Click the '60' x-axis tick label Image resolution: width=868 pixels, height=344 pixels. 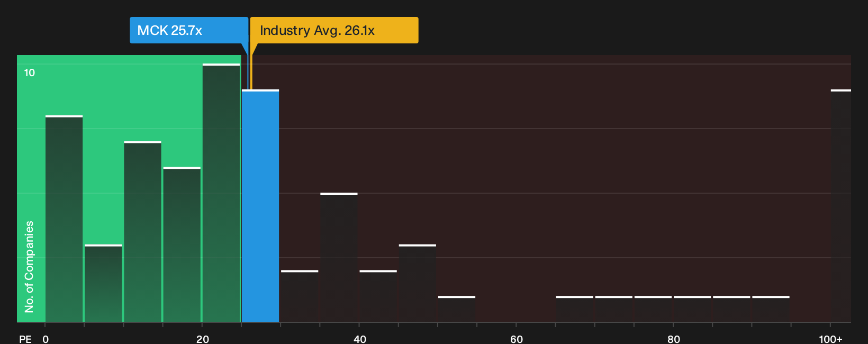[517, 339]
